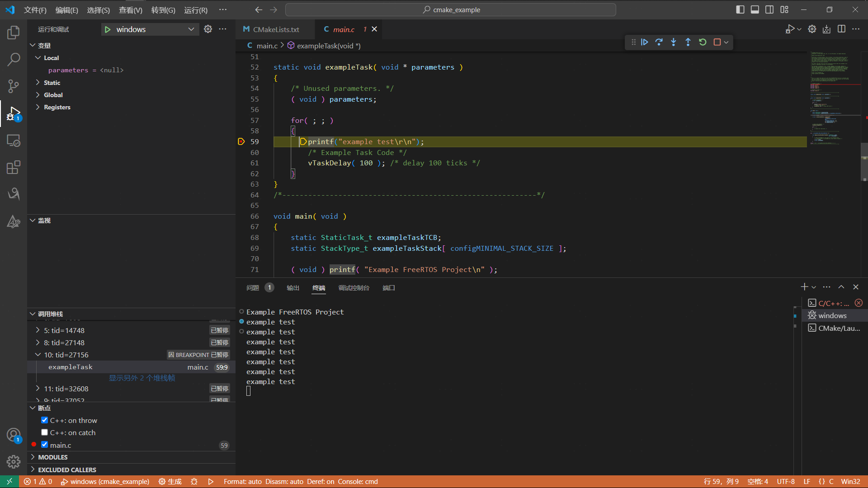Maximize the bottom panel size
868x488 pixels.
tap(841, 287)
